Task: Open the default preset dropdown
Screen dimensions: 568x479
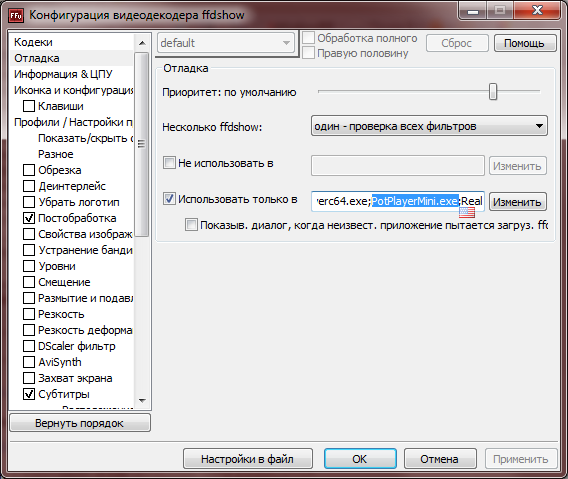Action: click(226, 43)
